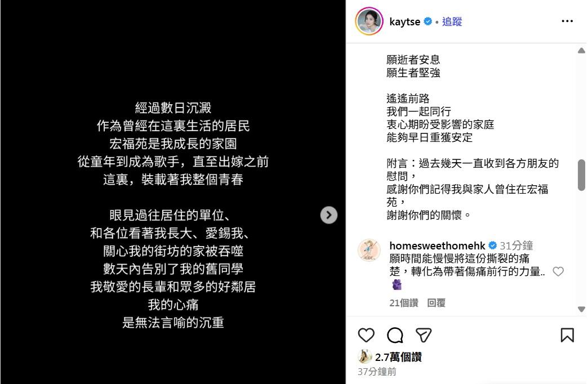The height and width of the screenshot is (384, 588).
Task: Open comments via the speech bubble icon
Action: click(x=395, y=335)
